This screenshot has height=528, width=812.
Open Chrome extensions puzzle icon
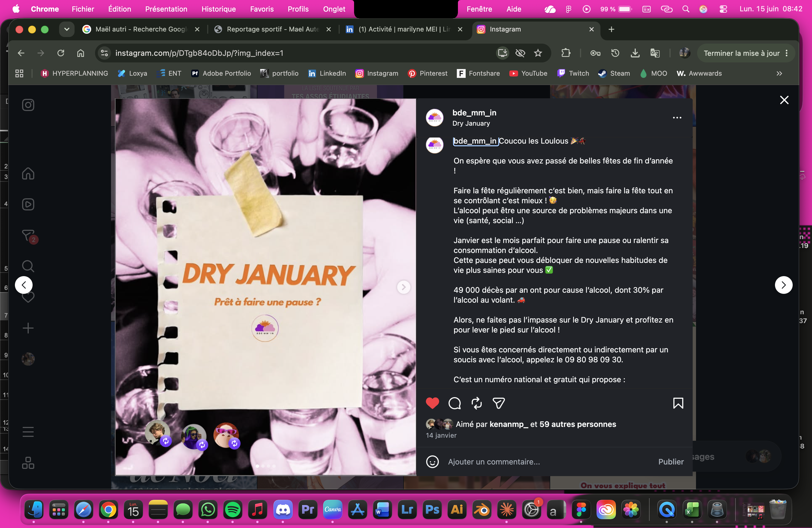point(566,53)
